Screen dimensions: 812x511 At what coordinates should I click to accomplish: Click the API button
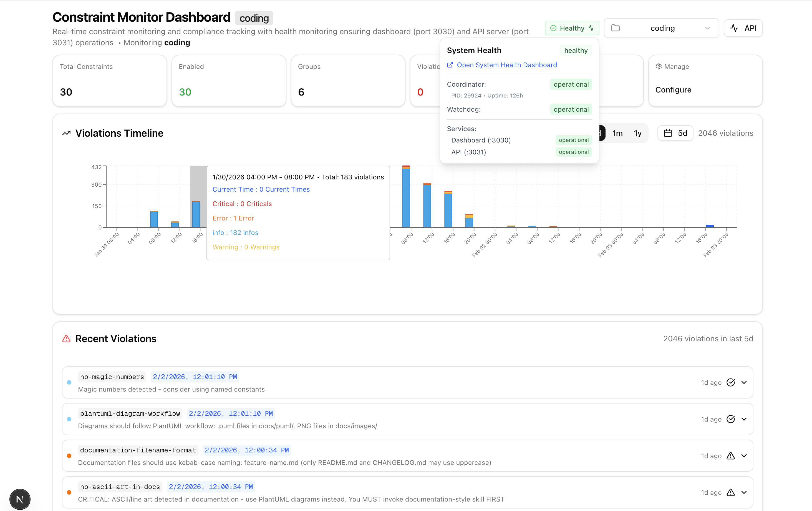(743, 28)
